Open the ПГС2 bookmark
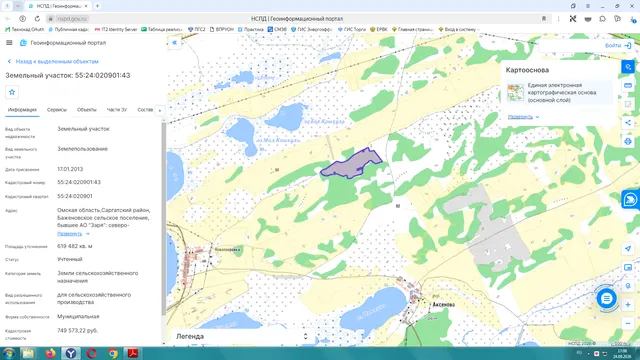This screenshot has height=360, width=640. pos(196,29)
